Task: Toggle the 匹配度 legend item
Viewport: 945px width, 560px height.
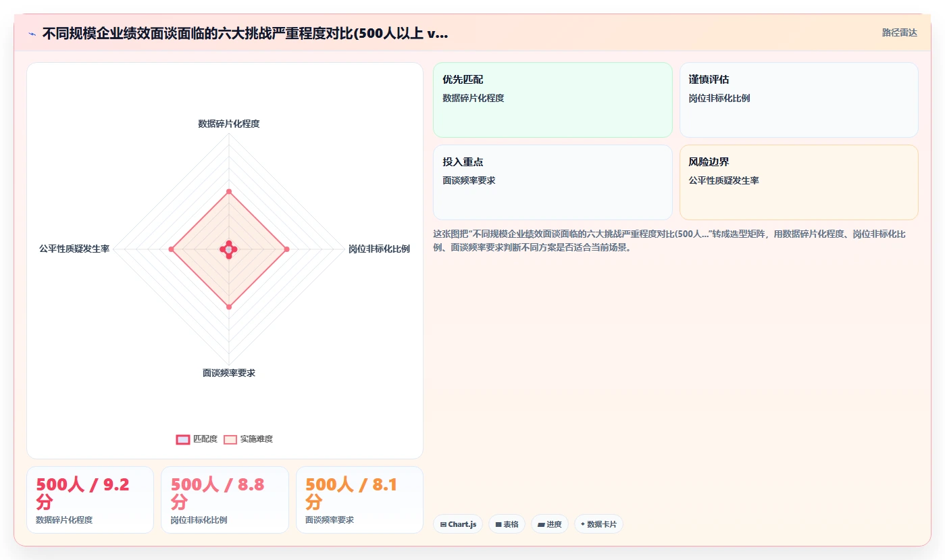Action: click(x=197, y=439)
